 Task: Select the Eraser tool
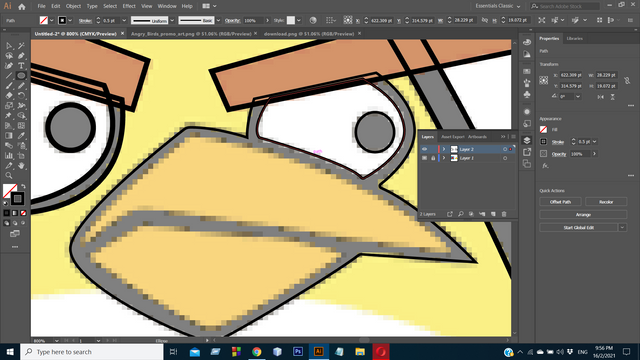click(9, 96)
